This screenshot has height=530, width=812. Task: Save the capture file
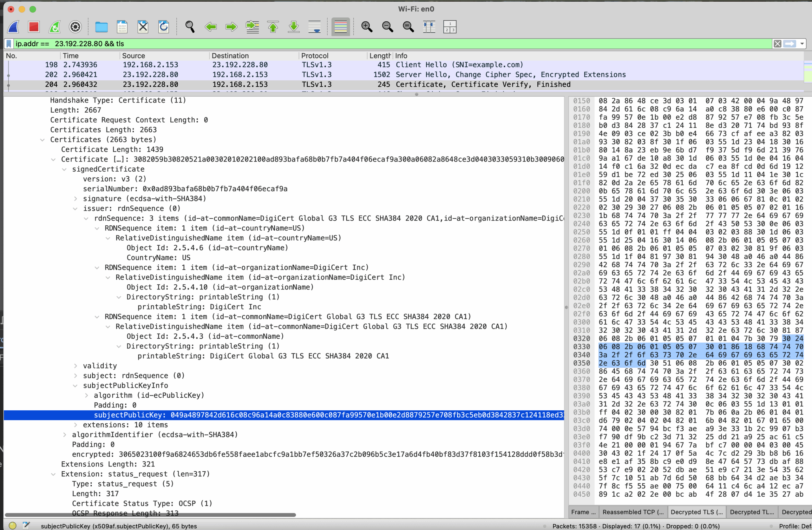[122, 27]
